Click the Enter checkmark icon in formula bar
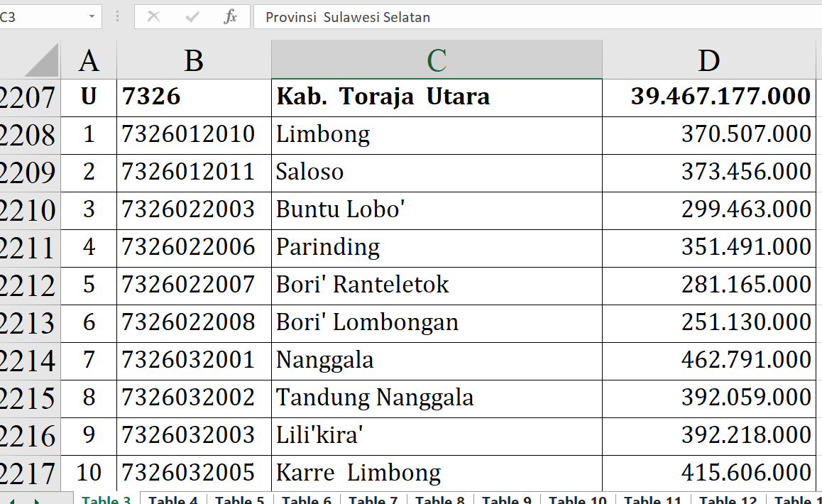This screenshot has height=504, width=822. click(192, 17)
